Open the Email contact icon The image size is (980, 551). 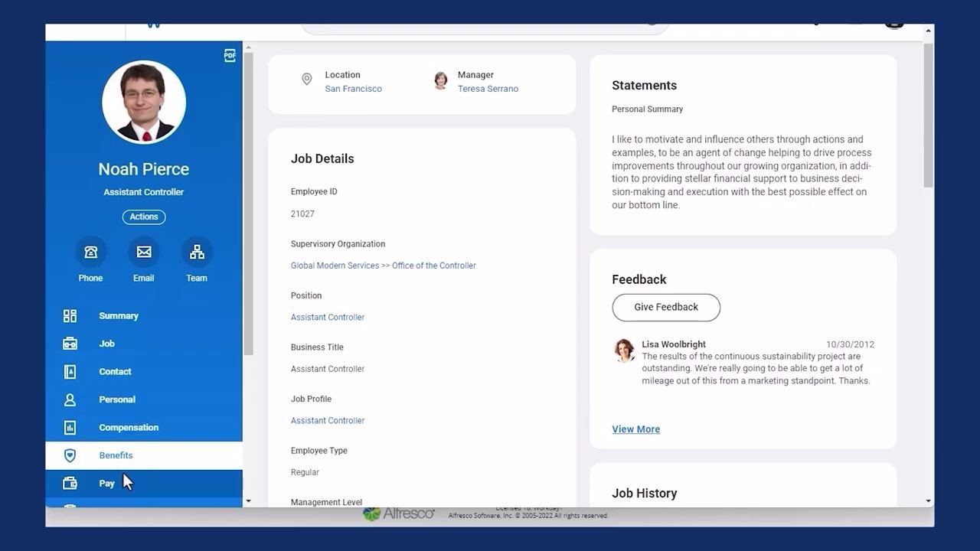[x=144, y=252]
